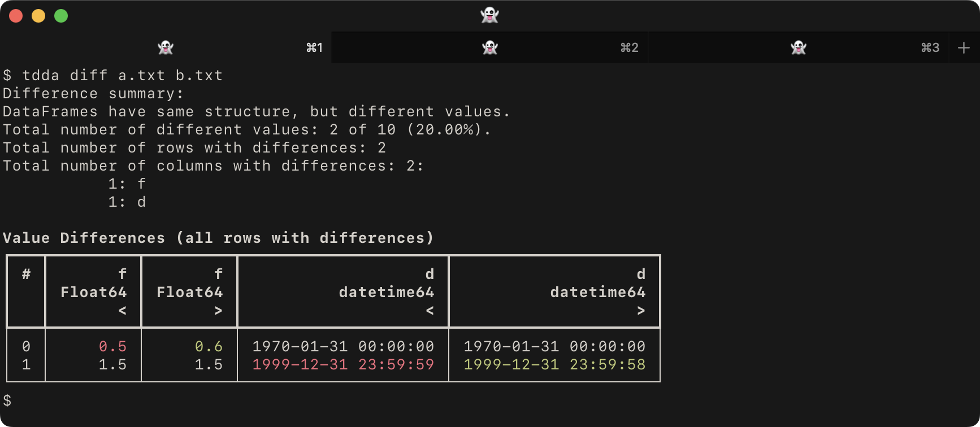
Task: Click the '1: f' line
Action: tap(127, 184)
